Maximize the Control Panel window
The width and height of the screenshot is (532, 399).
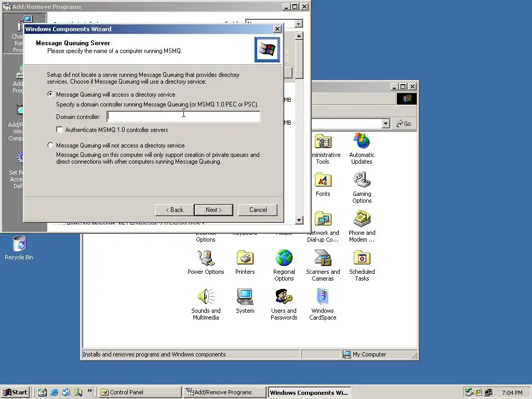coord(403,87)
